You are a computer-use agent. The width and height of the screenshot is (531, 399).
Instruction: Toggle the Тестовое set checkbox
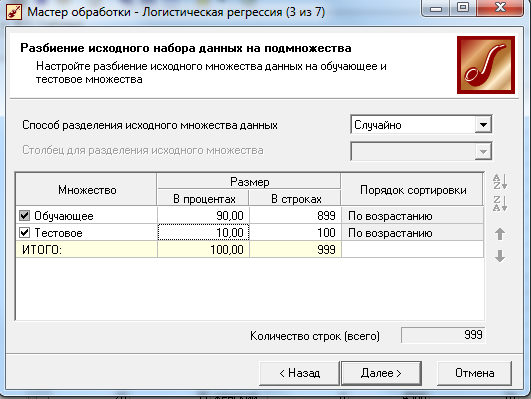[x=24, y=232]
